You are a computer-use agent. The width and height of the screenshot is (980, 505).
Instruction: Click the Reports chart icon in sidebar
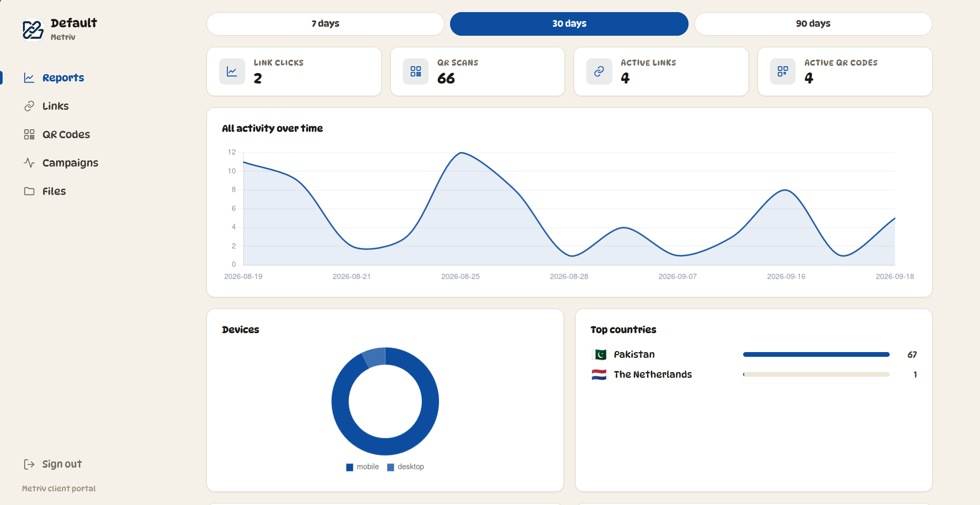click(x=29, y=78)
